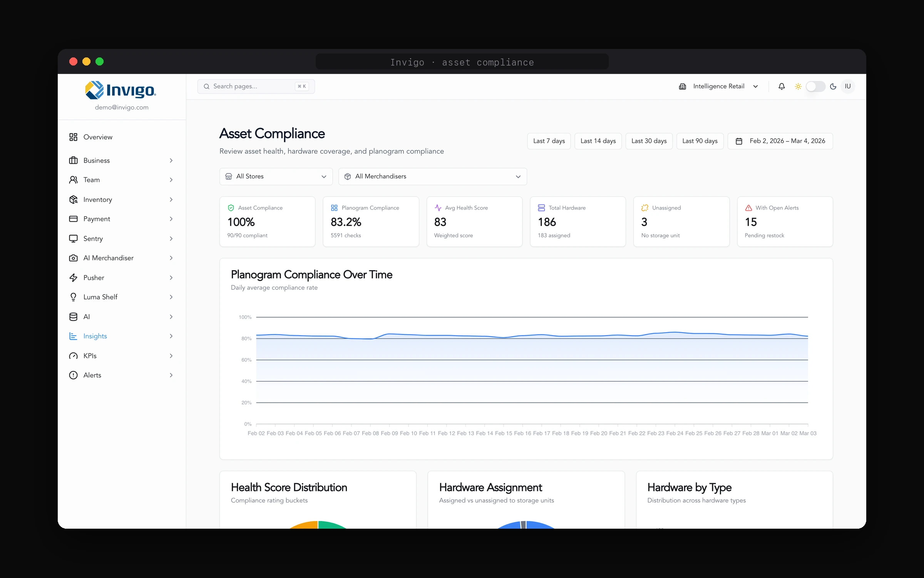Expand the Business menu chevron

click(x=171, y=160)
